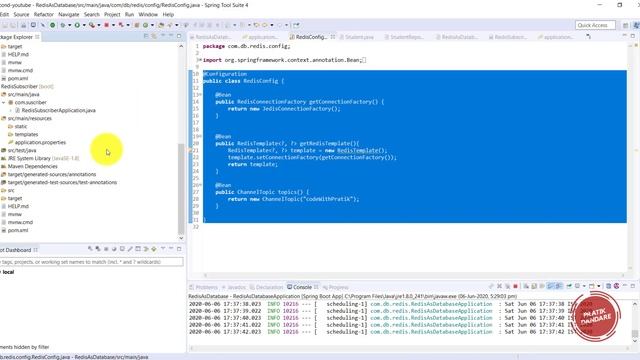
Task: Switch to the Declaration tab
Action: click(267, 287)
